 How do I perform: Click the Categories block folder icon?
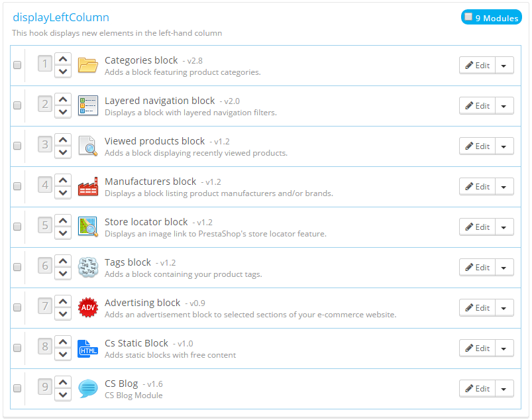[87, 65]
